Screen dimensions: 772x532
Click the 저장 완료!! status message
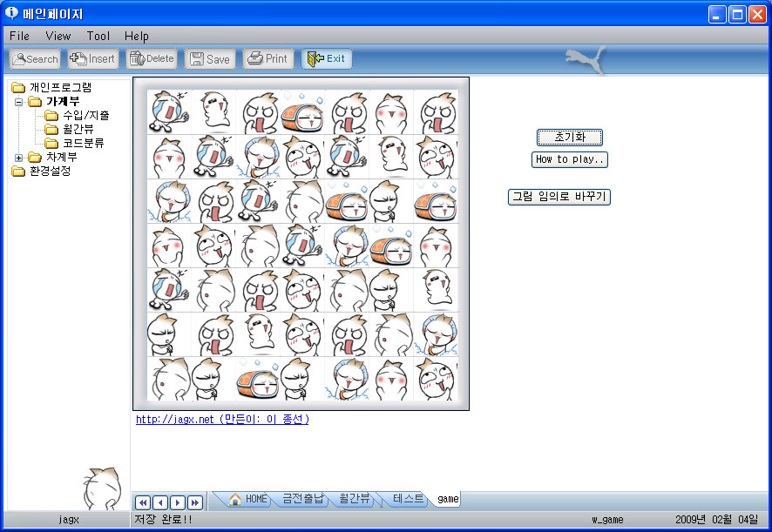click(x=163, y=519)
